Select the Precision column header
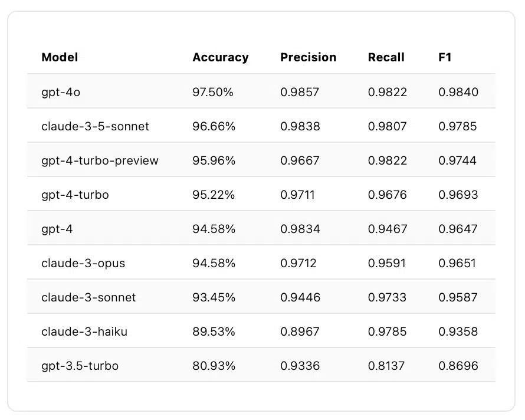Screen dimensions: 525x420 (308, 57)
